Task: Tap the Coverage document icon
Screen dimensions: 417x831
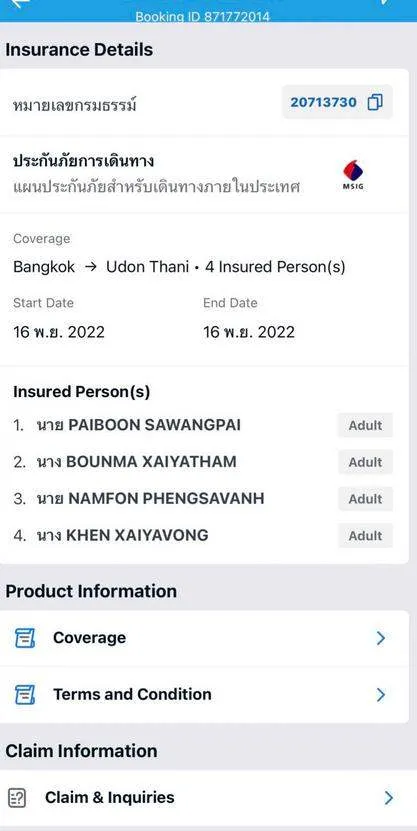Action: pos(25,638)
